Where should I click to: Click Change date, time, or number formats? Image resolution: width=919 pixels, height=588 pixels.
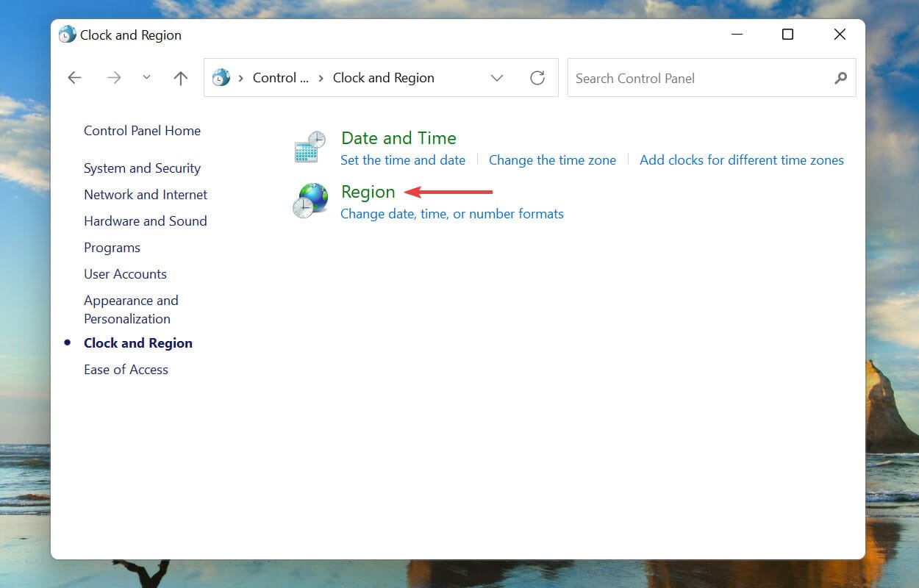[x=452, y=214]
